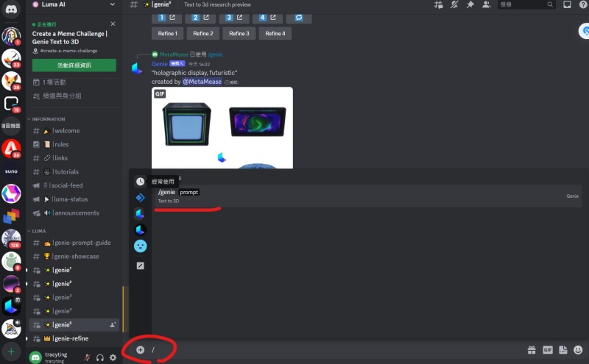Open the red Adobe server icon
Screen dimensions: 589x364
point(11,149)
